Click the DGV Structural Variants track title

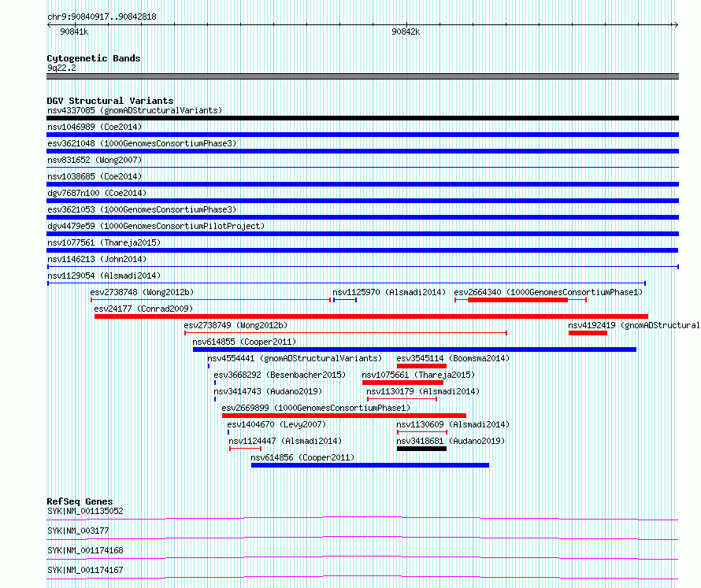point(110,101)
